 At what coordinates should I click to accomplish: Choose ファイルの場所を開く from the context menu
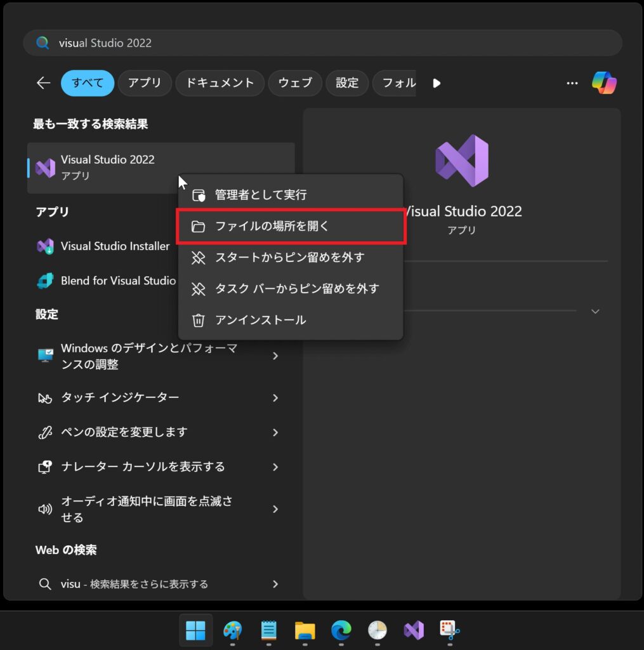291,227
